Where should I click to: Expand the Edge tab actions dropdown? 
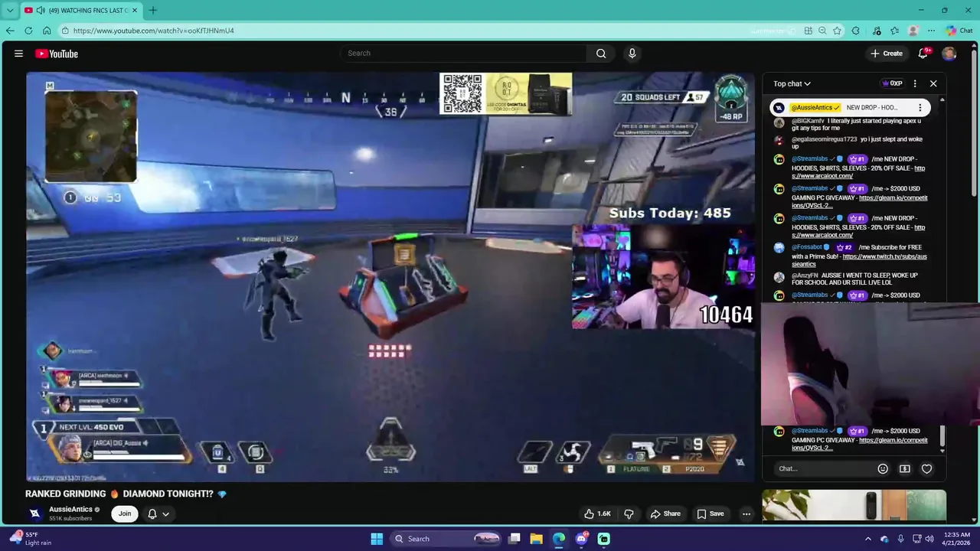(x=10, y=10)
